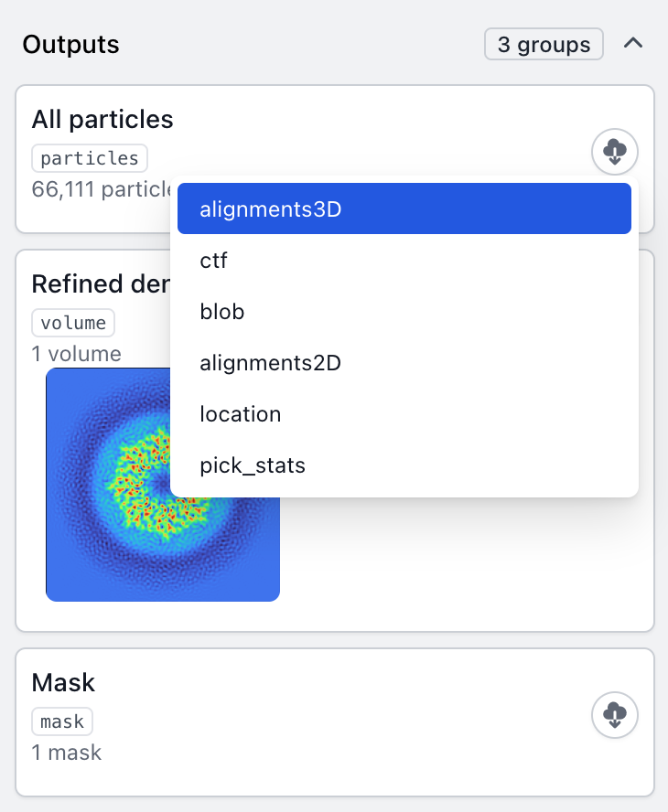Screen dimensions: 668x812
Task: Choose the ctf menu entry
Action: tap(404, 261)
